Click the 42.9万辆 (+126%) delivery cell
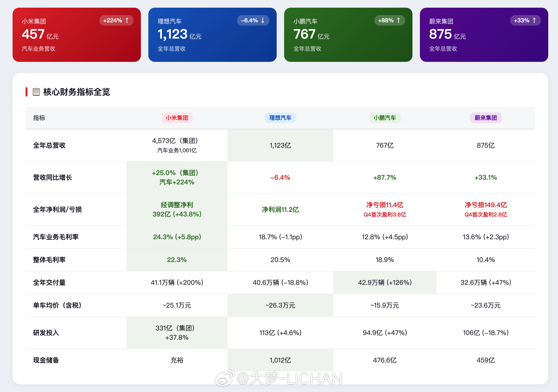Screen dimensions: 558x392 (385, 282)
